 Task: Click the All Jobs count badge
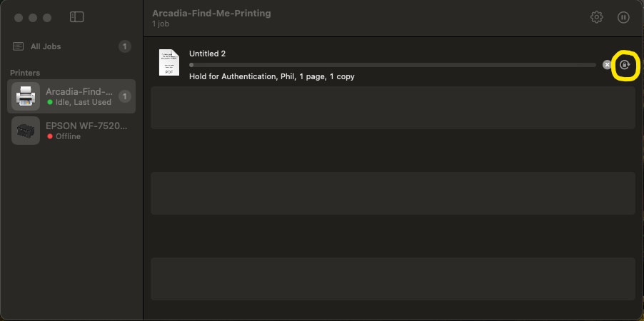point(125,47)
